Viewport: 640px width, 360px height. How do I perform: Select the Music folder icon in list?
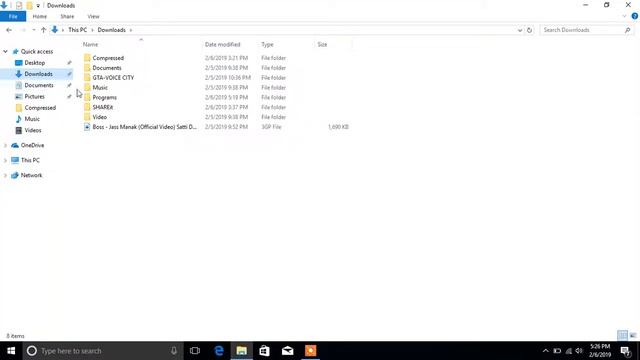(87, 87)
